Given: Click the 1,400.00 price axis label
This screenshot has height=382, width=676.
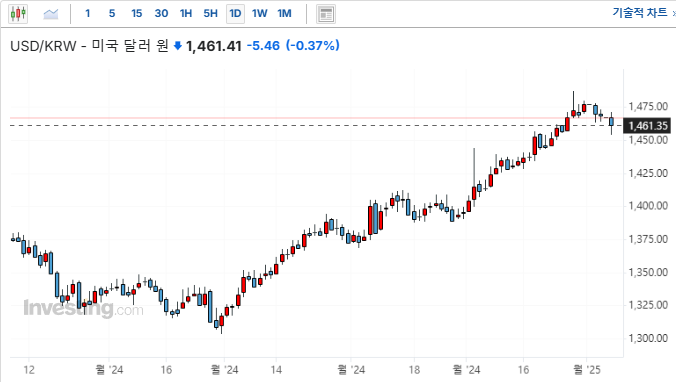Looking at the screenshot, I should point(648,206).
